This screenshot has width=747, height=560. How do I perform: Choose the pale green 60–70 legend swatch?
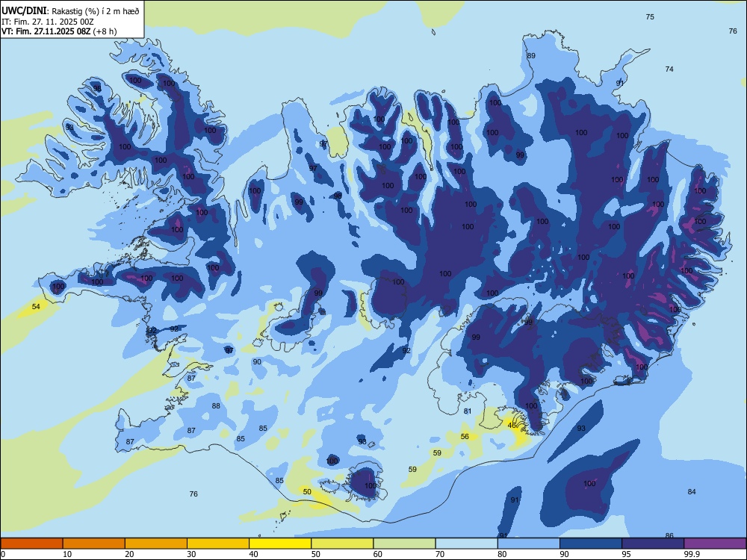404,544
